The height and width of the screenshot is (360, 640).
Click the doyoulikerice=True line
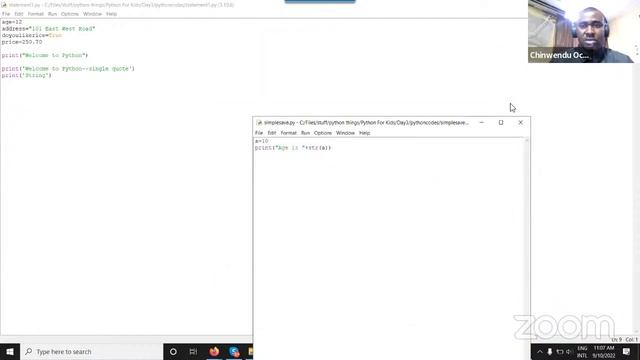(x=32, y=36)
